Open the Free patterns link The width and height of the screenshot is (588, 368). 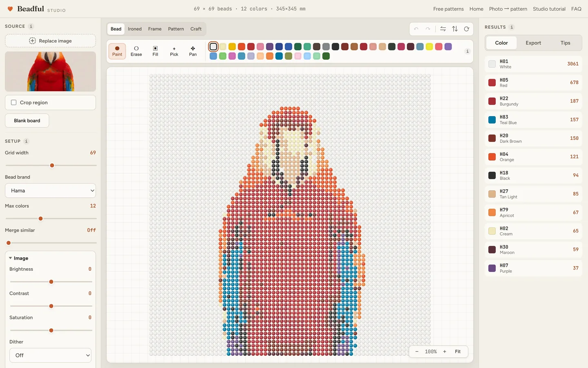[x=448, y=9]
